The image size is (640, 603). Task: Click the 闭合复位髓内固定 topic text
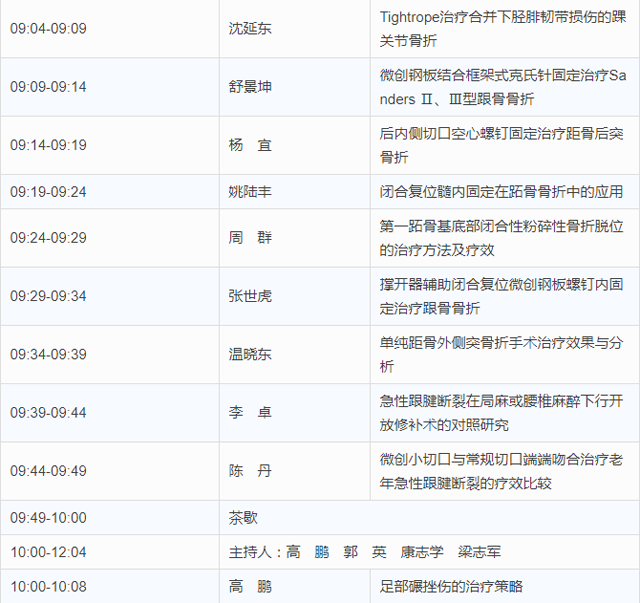(x=501, y=192)
